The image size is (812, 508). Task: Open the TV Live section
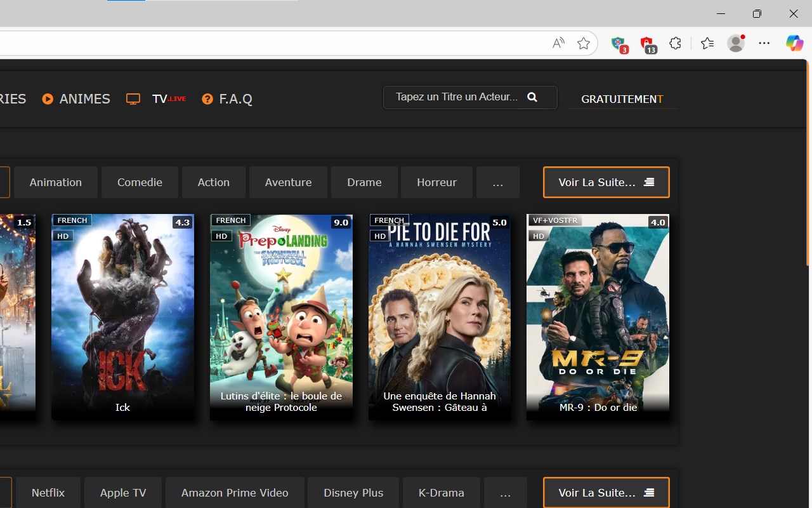pos(169,99)
